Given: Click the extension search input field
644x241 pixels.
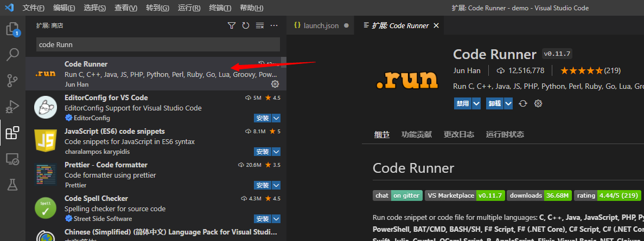Looking at the screenshot, I should (x=158, y=44).
